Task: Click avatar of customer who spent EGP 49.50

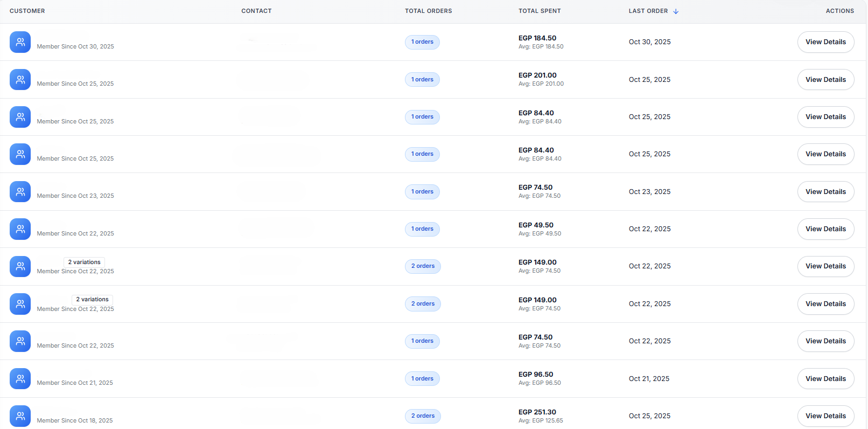Action: 20,229
